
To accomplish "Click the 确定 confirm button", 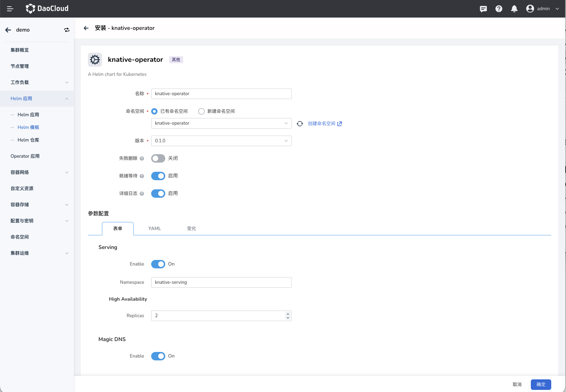I will (541, 385).
